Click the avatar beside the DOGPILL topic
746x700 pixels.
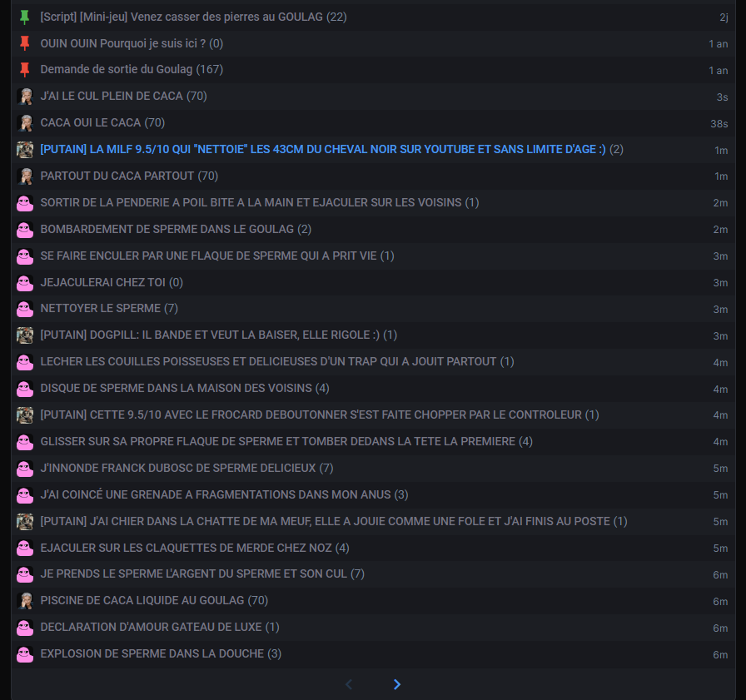click(x=25, y=335)
